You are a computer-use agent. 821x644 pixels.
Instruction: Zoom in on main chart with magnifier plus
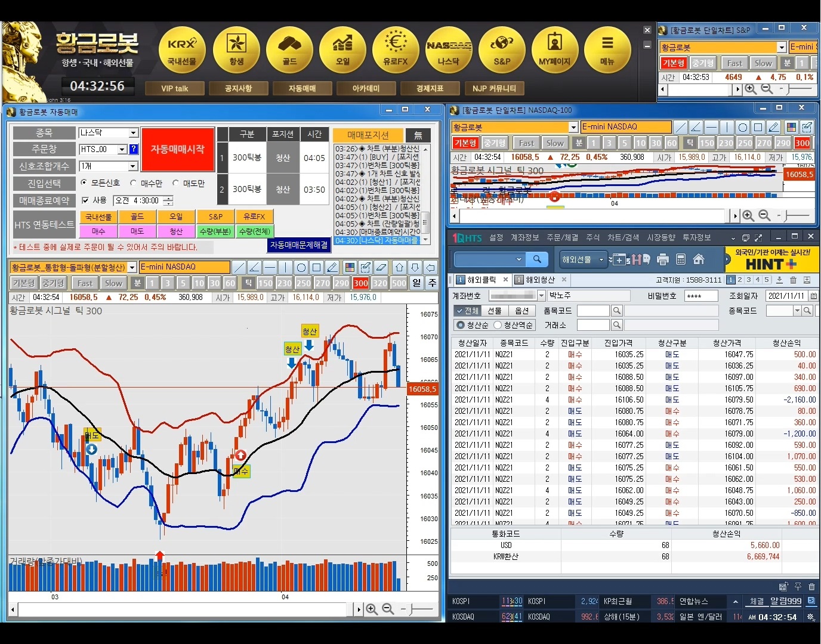(372, 609)
